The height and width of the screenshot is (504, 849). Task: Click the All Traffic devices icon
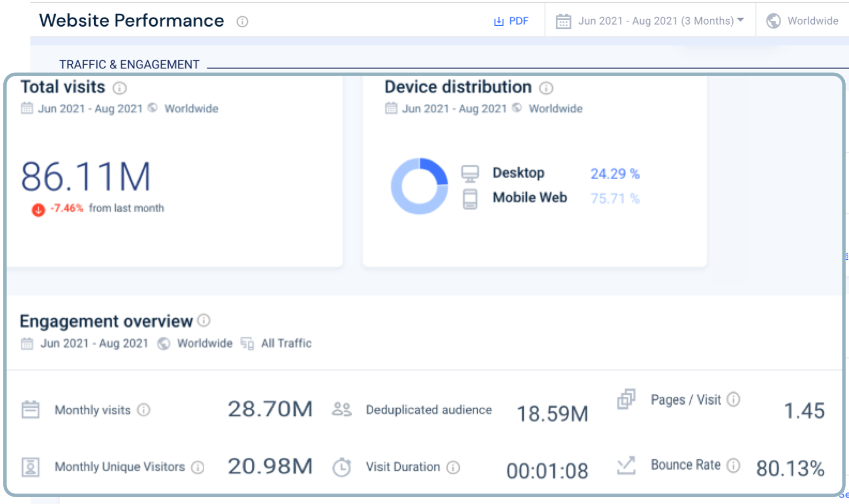(x=247, y=343)
